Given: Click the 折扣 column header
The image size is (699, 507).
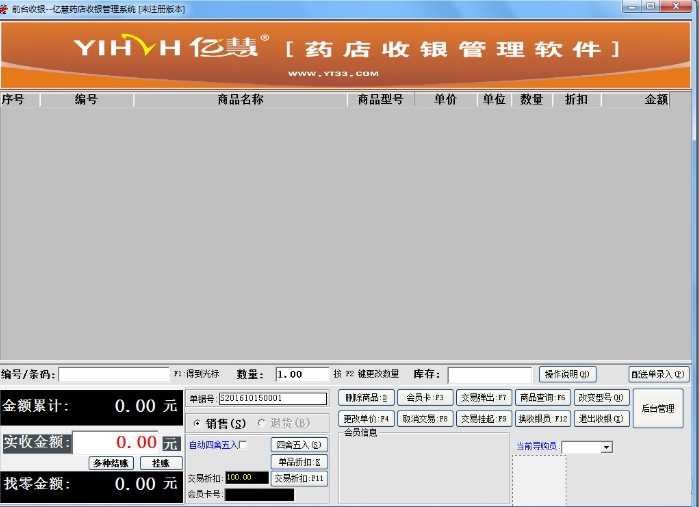Looking at the screenshot, I should (577, 99).
